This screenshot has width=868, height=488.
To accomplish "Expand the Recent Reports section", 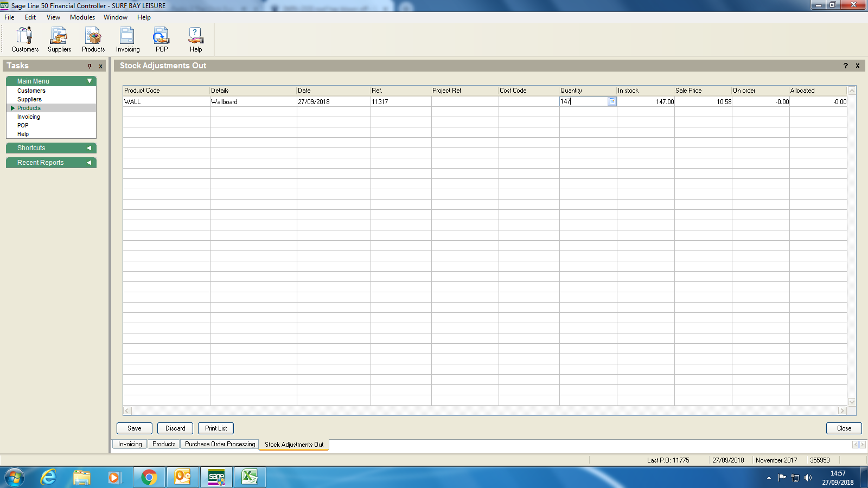I will tap(89, 163).
